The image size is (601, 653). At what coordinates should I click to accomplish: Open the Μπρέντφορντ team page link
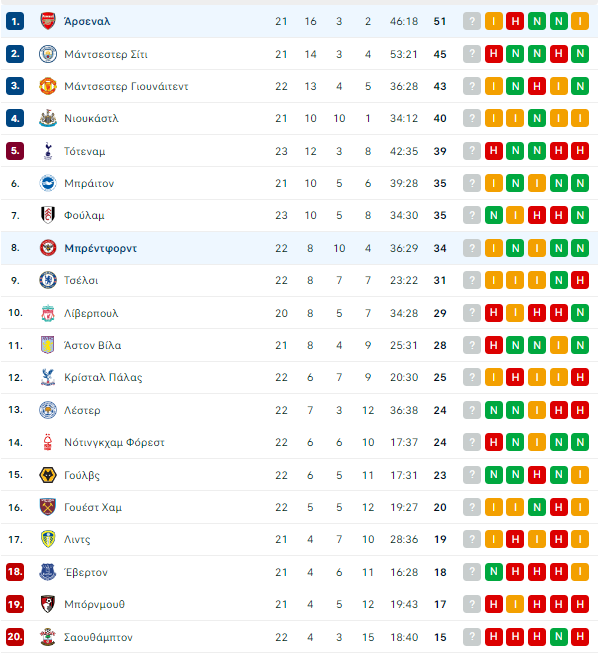pos(100,248)
